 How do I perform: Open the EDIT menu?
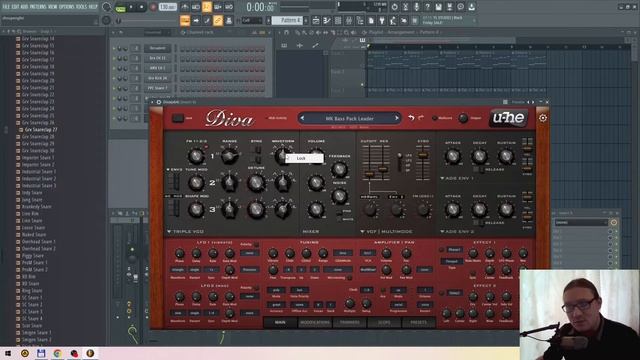15,7
